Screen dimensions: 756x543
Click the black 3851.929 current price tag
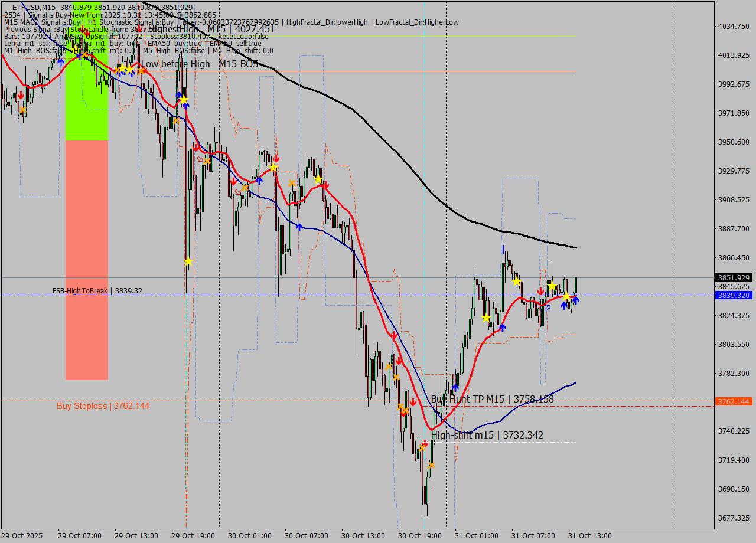734,277
